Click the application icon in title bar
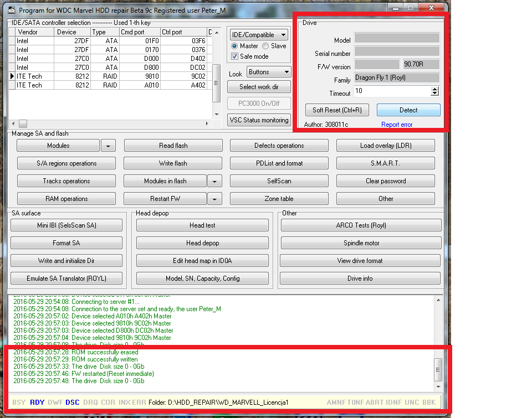 pos(12,10)
